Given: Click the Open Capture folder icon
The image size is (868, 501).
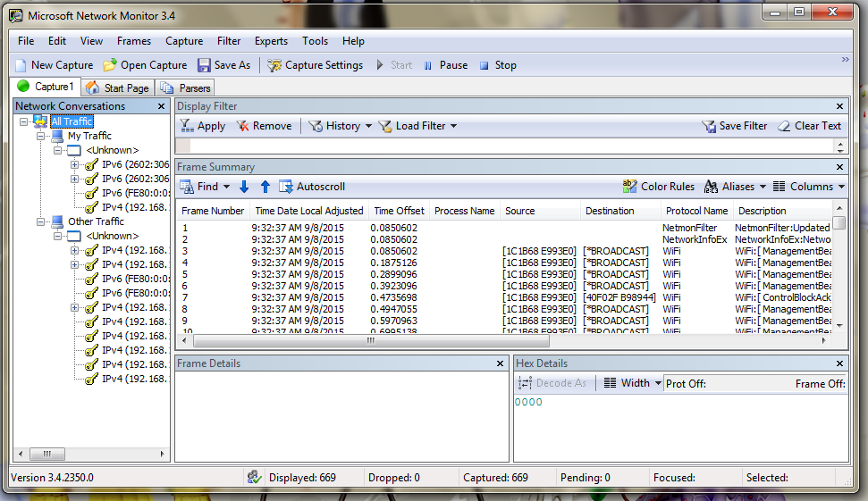Looking at the screenshot, I should point(110,65).
